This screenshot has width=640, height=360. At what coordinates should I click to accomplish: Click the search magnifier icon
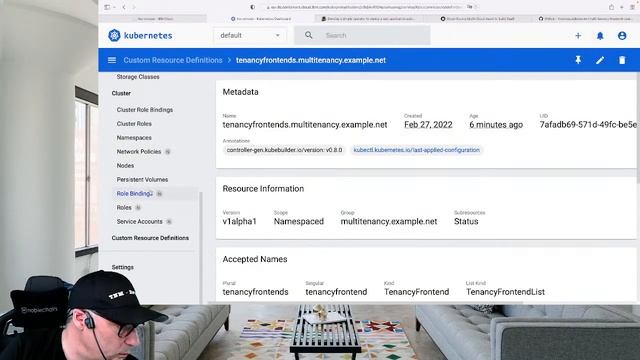click(309, 36)
